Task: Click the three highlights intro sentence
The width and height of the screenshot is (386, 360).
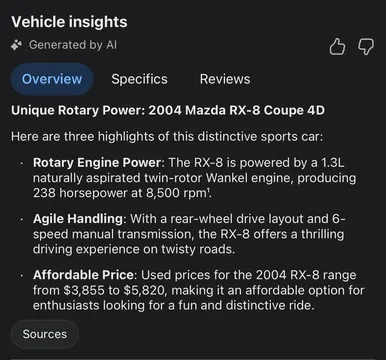Action: tap(167, 137)
